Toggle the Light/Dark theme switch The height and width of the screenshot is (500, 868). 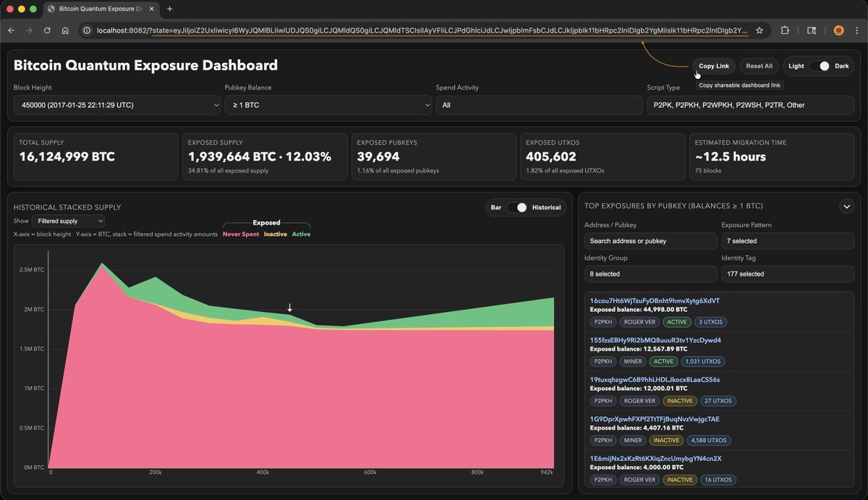coord(819,66)
